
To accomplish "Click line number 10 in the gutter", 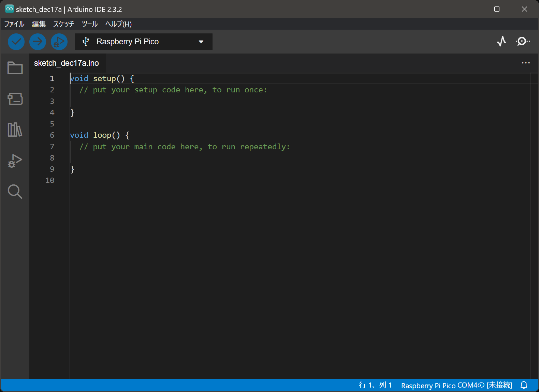I will click(x=50, y=180).
